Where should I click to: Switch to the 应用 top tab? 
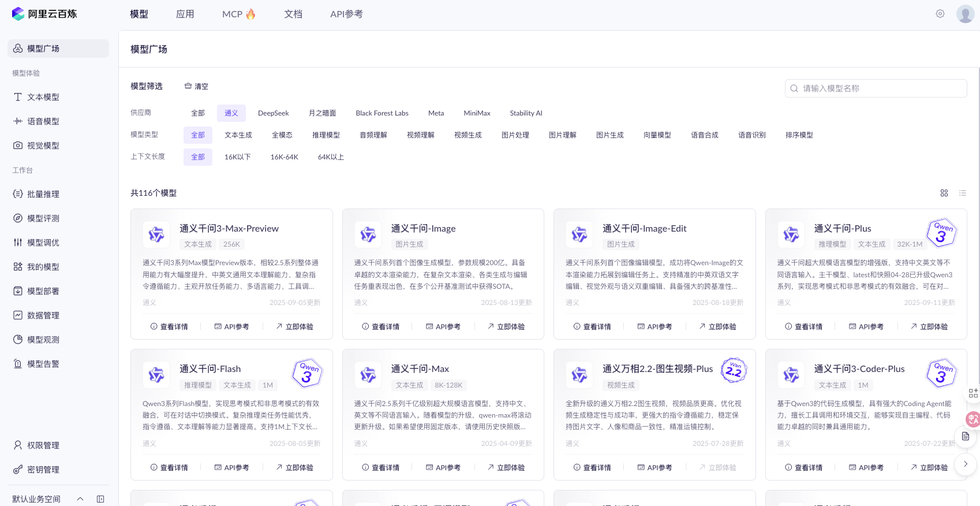point(185,14)
